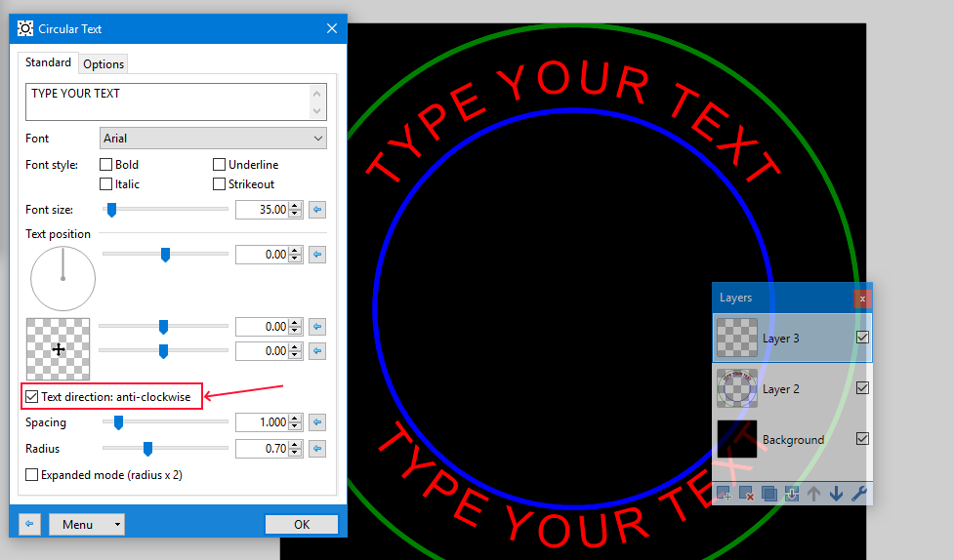Select Layer 3 in Layers panel

792,339
